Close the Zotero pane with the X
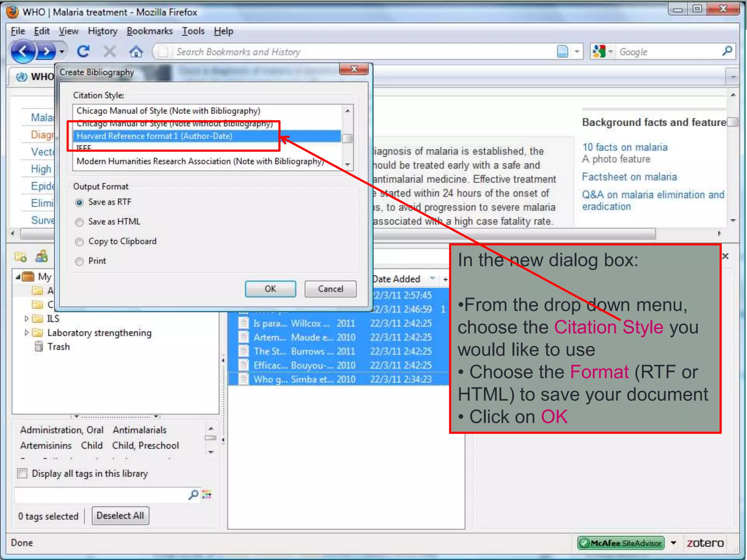The height and width of the screenshot is (560, 747). click(x=725, y=256)
